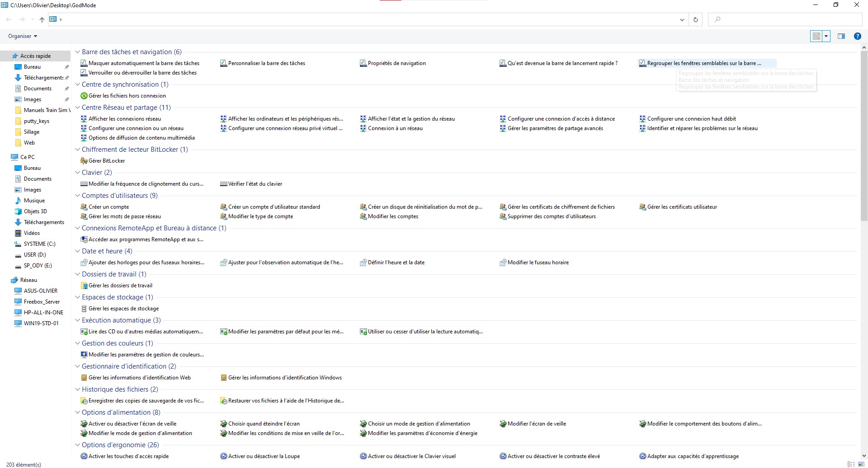
Task: Click the Up arrow navigation icon
Action: click(42, 19)
